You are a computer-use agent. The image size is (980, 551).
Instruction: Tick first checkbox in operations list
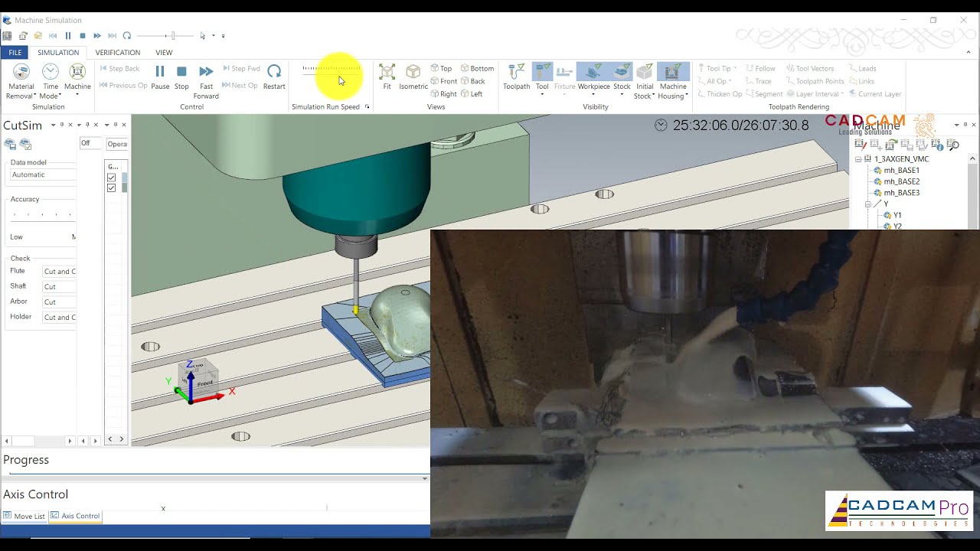point(111,178)
